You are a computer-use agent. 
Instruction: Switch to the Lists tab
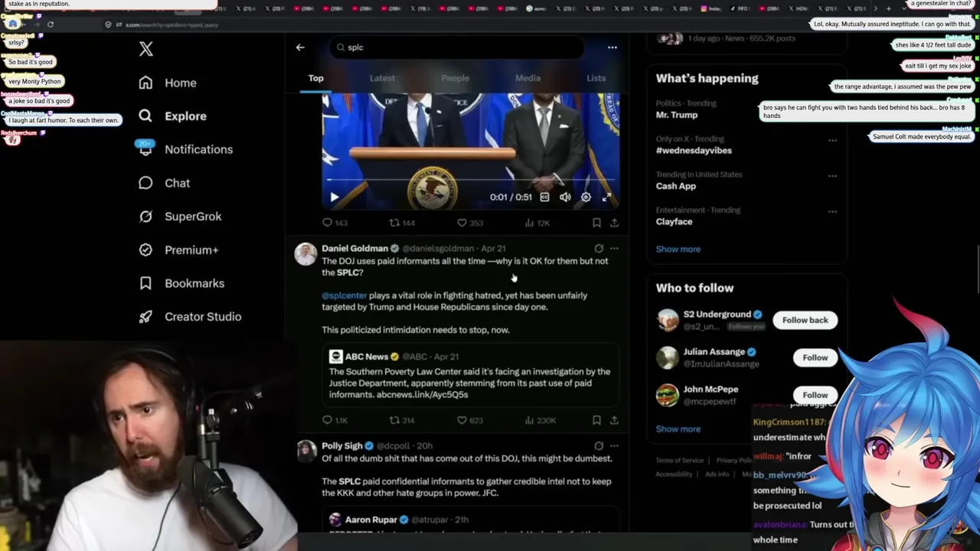(x=596, y=78)
